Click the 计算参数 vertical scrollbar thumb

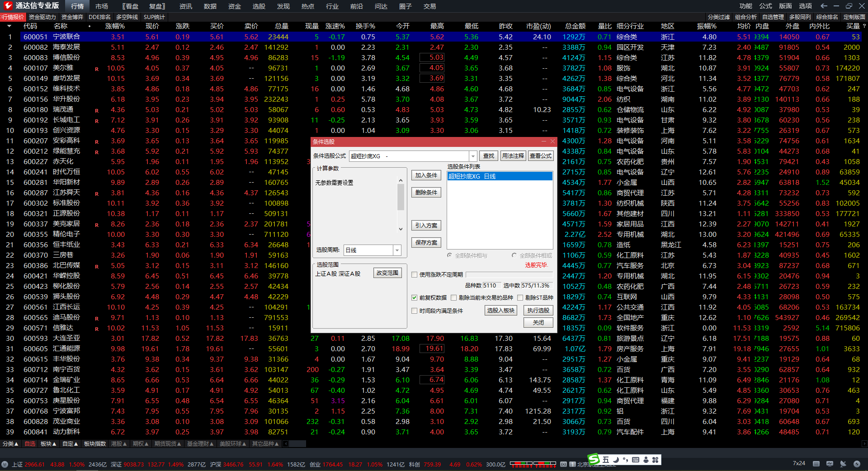pyautogui.click(x=401, y=197)
